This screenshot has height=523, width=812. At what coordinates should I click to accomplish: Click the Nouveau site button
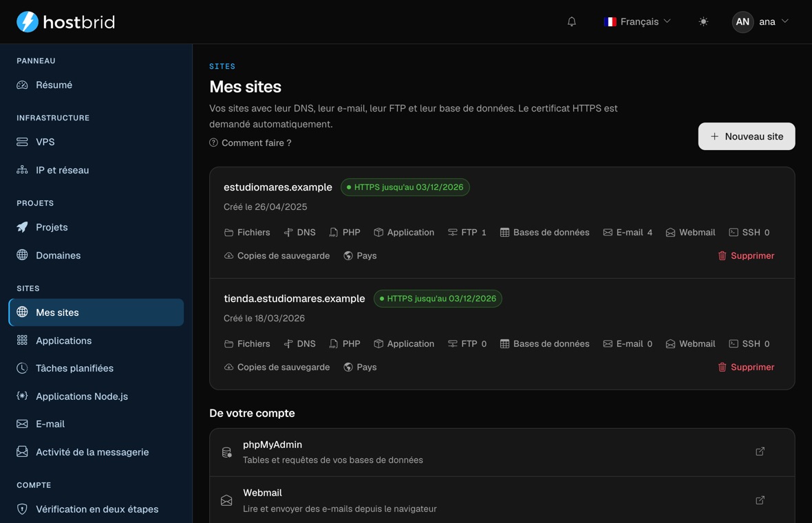click(746, 136)
